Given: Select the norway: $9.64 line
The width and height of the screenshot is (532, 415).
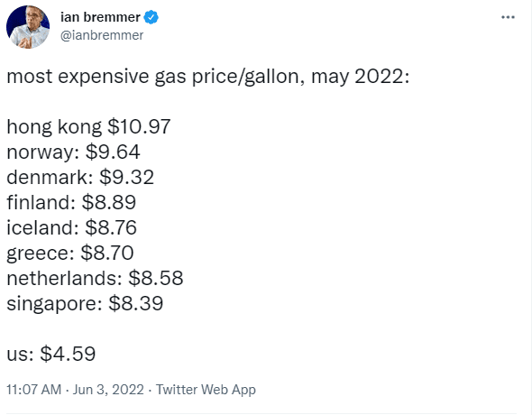Looking at the screenshot, I should click(x=73, y=152).
